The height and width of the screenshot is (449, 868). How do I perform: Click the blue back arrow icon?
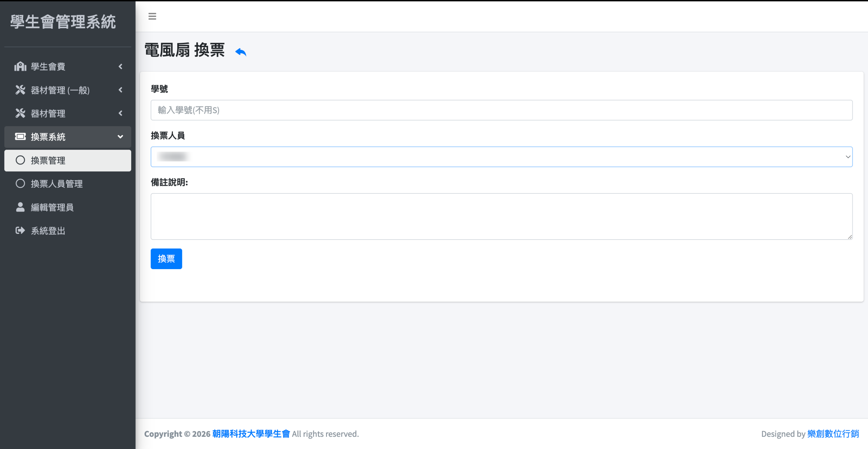[x=241, y=52]
